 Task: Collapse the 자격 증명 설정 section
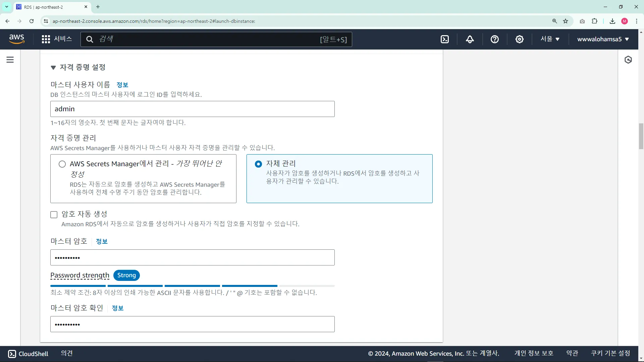pos(53,67)
